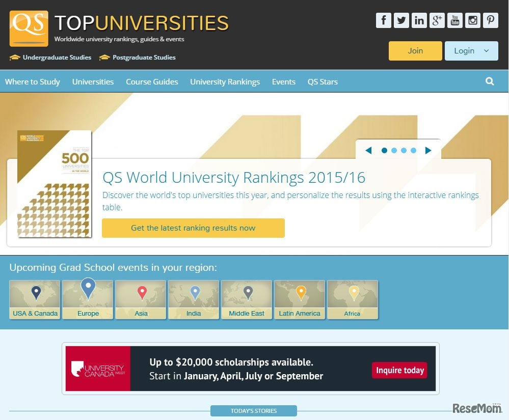The width and height of the screenshot is (509, 420).
Task: Select the Europe region tile
Action: click(x=88, y=299)
